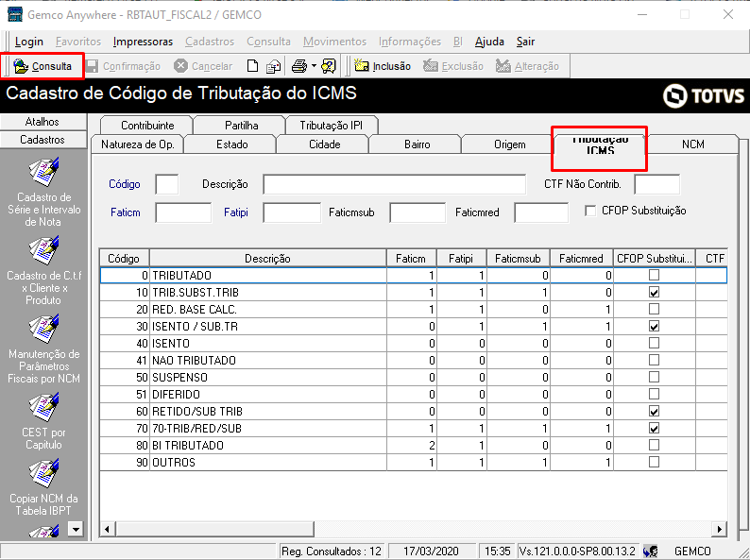Click the sidebar scroll down arrow
The image size is (750, 560).
(x=76, y=529)
